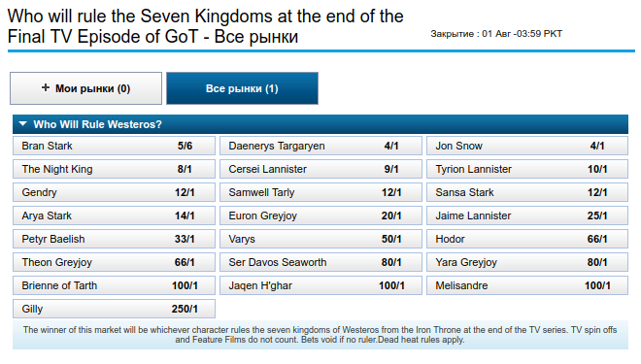This screenshot has height=364, width=641.
Task: Choose Jon Snow 4/1 selection
Action: 527,146
